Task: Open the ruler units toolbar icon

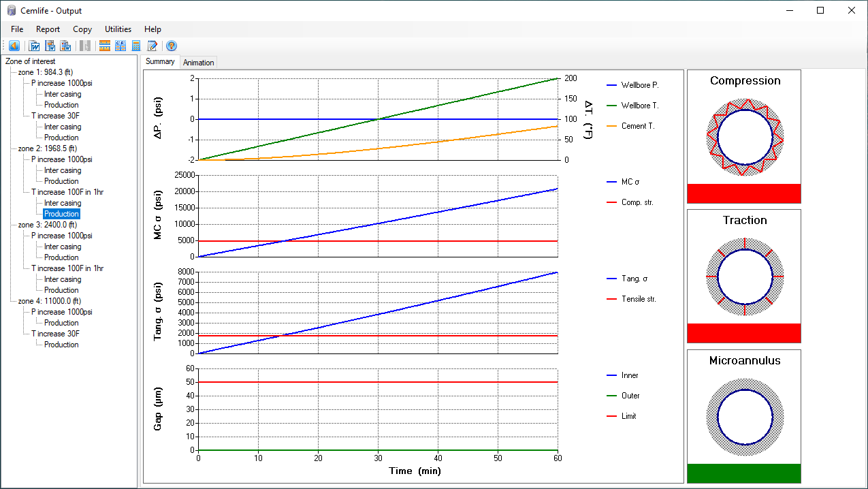Action: click(x=104, y=46)
